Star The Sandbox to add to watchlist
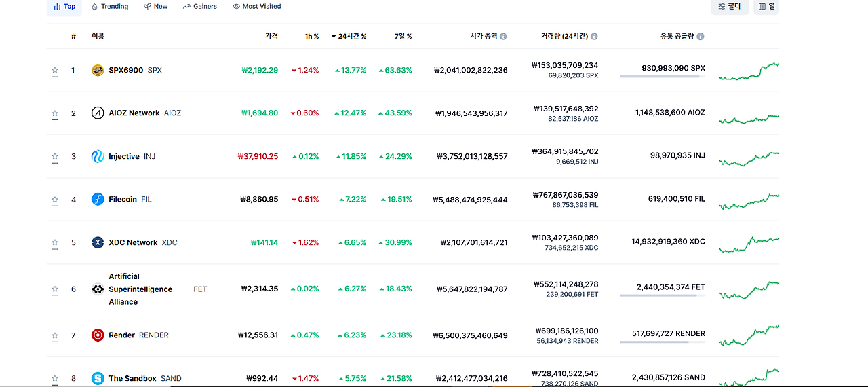Image resolution: width=868 pixels, height=387 pixels. pos(55,379)
